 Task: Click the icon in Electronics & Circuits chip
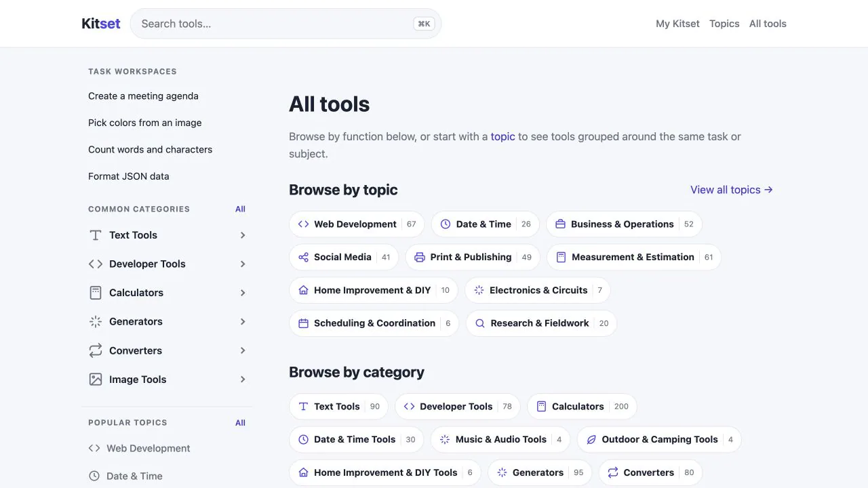click(x=479, y=290)
